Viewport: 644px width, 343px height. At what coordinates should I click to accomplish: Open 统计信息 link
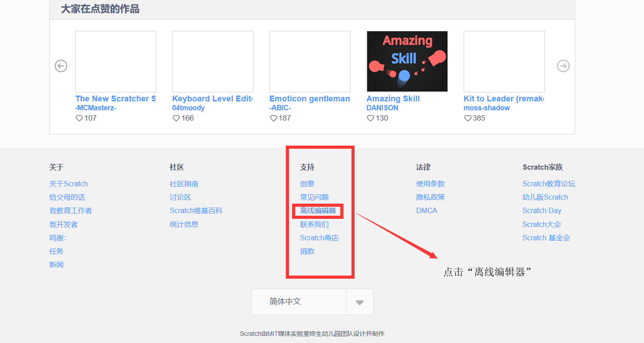tap(184, 225)
